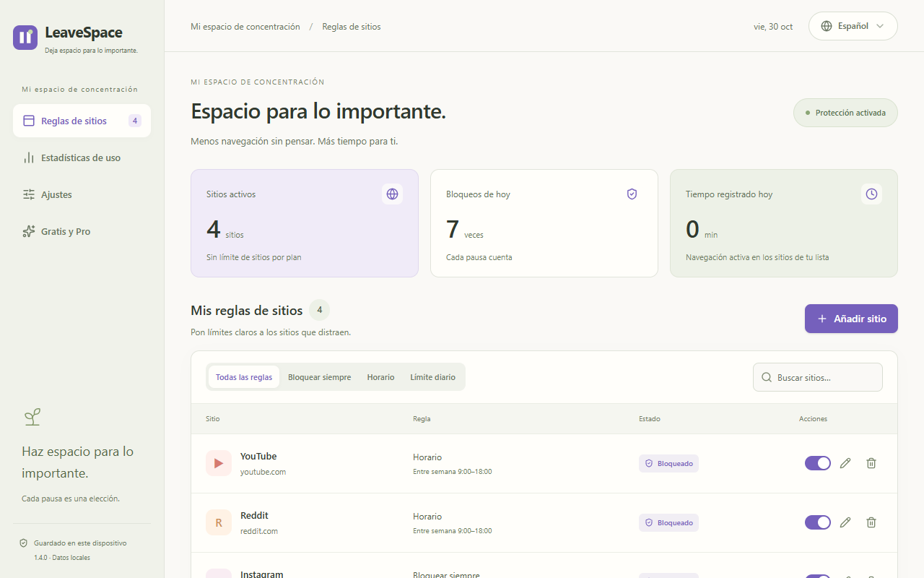Click the Añadir sitio button
This screenshot has height=578, width=924.
pos(851,319)
